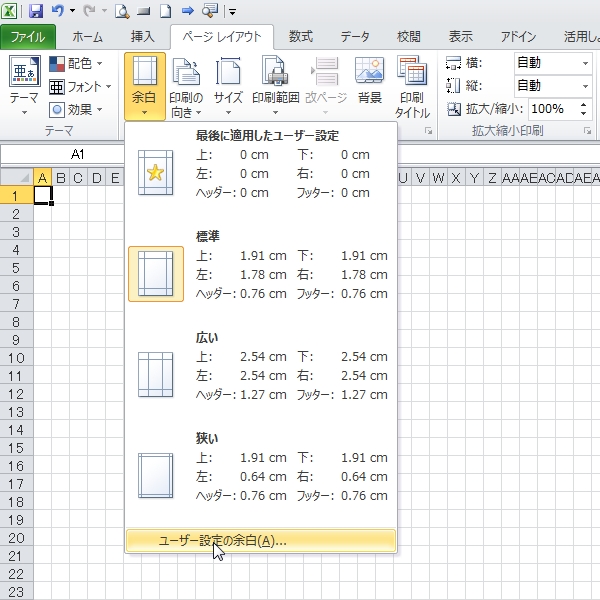600x600 pixels.
Task: Click the Name Box showing A1
Action: [x=63, y=155]
